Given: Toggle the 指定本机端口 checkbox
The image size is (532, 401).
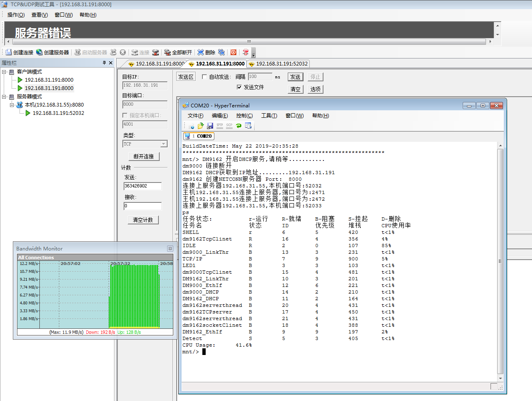Looking at the screenshot, I should coord(125,115).
